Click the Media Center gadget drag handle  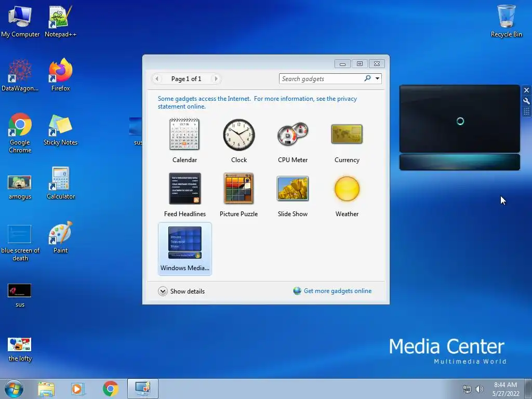coord(526,111)
